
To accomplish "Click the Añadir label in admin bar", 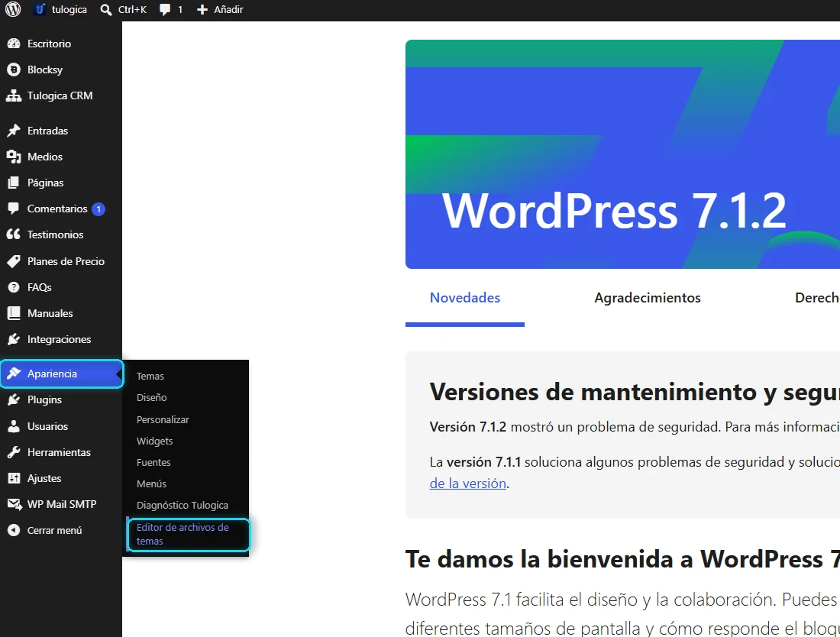I will point(228,10).
